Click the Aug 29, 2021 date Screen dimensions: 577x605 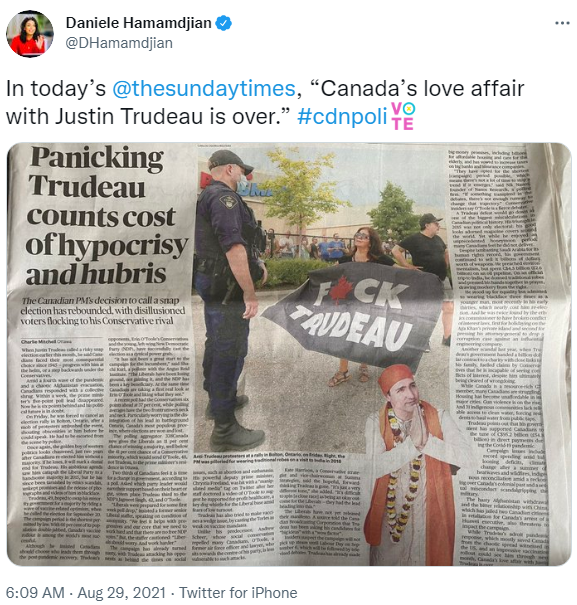pos(122,592)
